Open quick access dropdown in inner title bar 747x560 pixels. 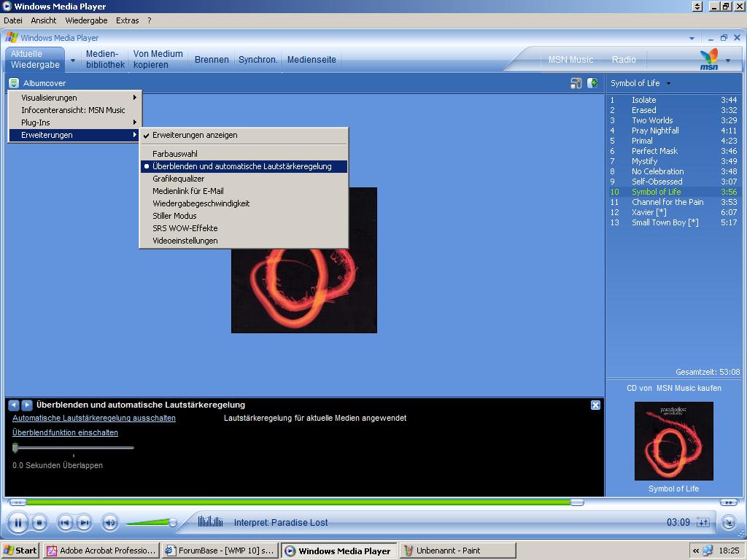tap(692, 38)
